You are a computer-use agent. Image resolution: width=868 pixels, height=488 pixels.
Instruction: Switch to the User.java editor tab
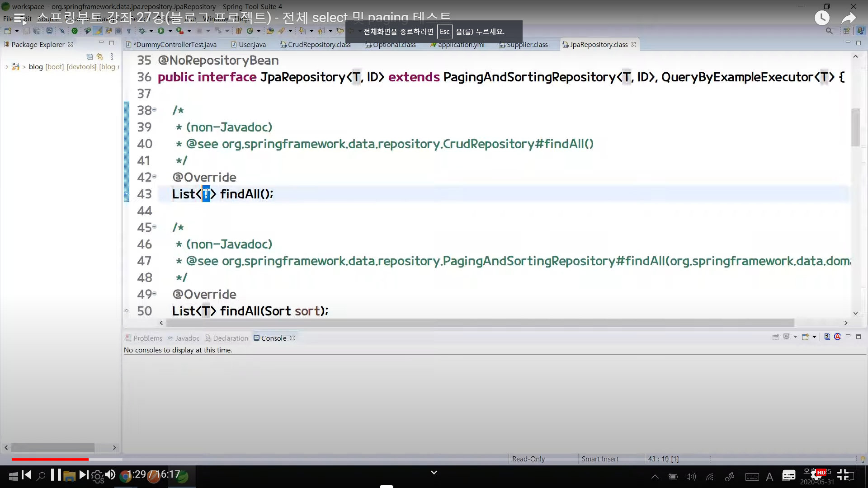(x=252, y=44)
